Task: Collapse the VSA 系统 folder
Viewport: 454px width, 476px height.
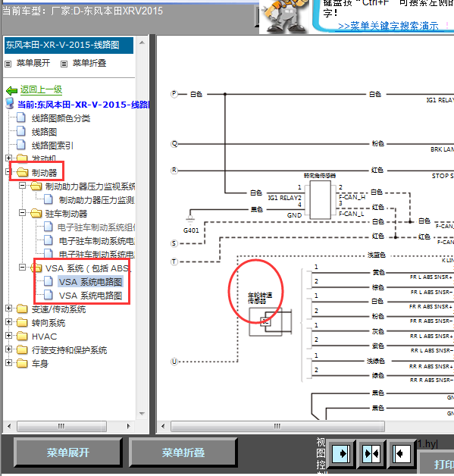Action: click(22, 267)
